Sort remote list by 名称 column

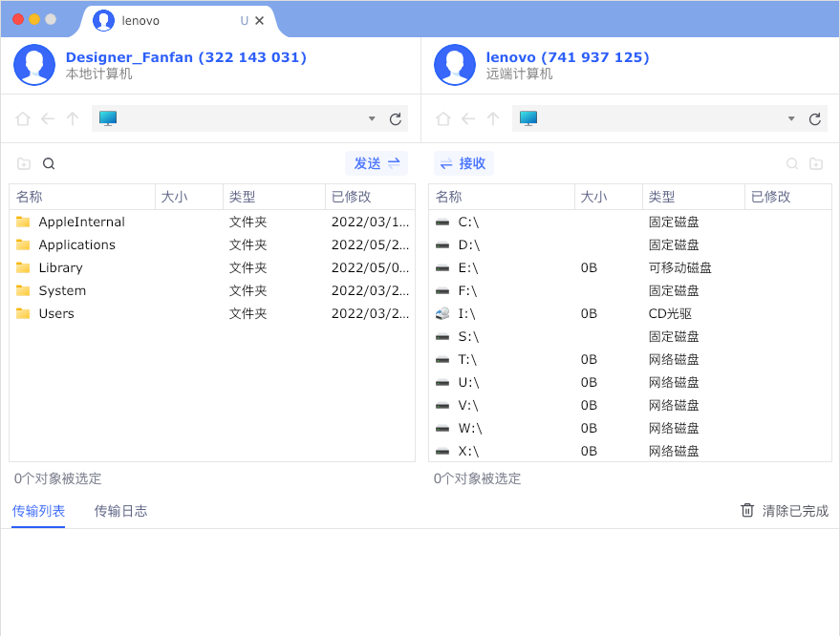(x=502, y=197)
